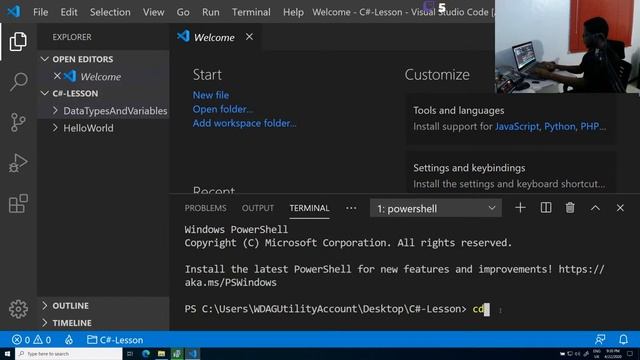Image resolution: width=640 pixels, height=360 pixels.
Task: Add a new terminal with the plus icon
Action: (520, 208)
